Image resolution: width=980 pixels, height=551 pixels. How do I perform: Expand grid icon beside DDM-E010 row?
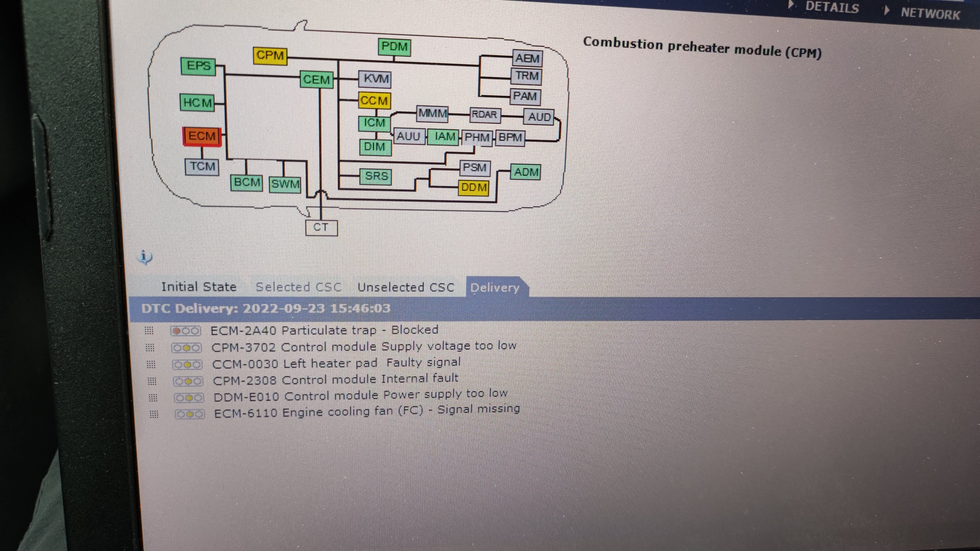pyautogui.click(x=153, y=398)
